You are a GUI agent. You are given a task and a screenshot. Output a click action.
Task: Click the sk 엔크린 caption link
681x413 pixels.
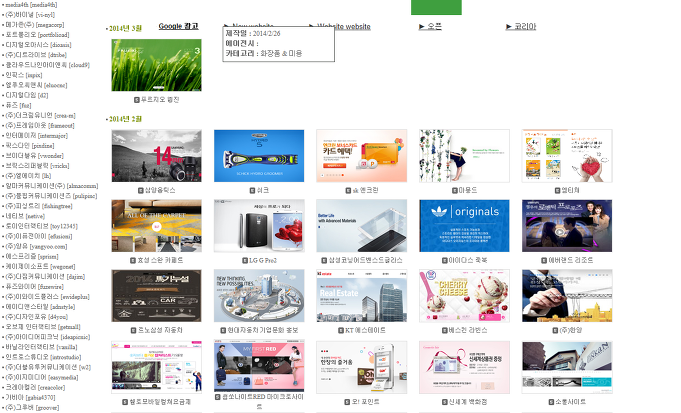365,190
